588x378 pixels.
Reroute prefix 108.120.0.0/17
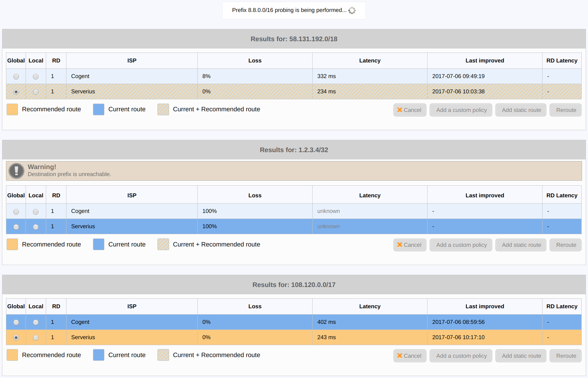(x=565, y=356)
